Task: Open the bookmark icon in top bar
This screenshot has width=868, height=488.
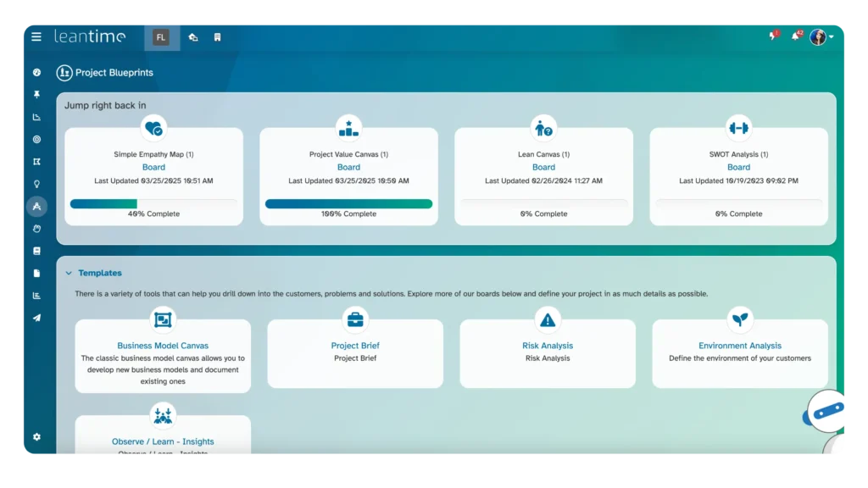Action: (218, 37)
